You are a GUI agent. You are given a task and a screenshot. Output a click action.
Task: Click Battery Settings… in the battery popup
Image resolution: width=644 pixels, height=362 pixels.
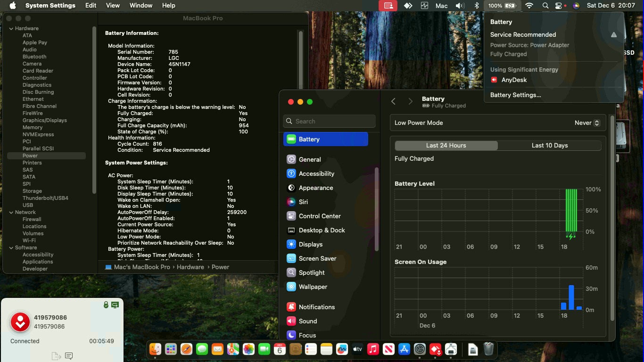[515, 95]
